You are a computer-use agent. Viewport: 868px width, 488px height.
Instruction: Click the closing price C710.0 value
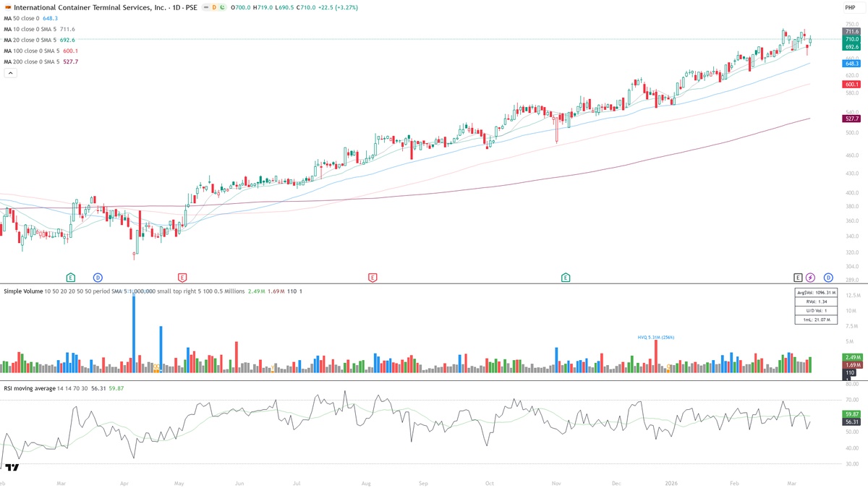[305, 7]
